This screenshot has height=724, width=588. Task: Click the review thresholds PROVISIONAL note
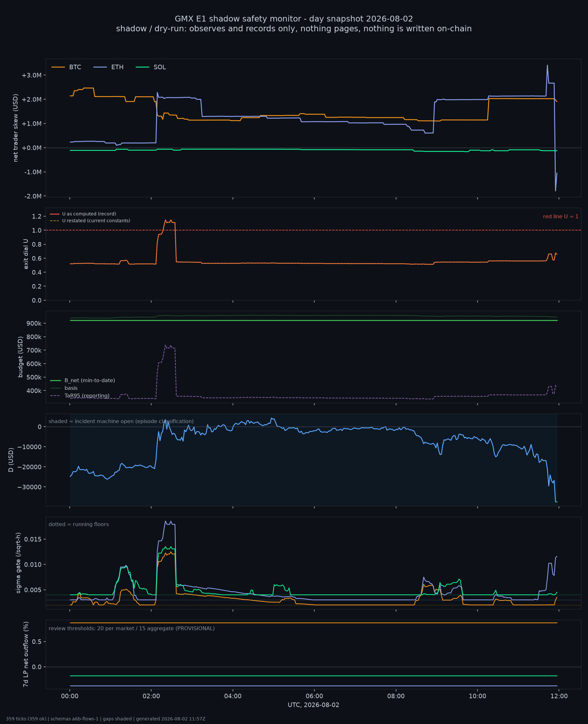pyautogui.click(x=132, y=628)
